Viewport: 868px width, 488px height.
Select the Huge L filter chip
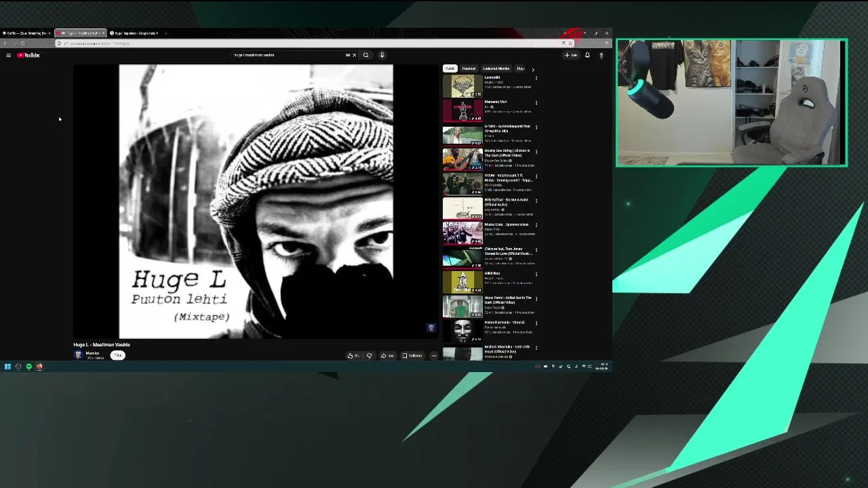point(521,68)
